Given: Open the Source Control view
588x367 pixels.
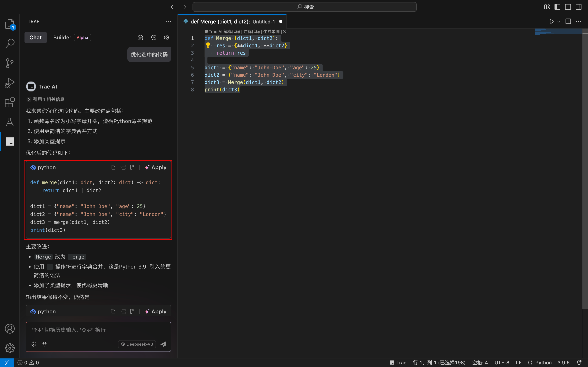Looking at the screenshot, I should [10, 63].
